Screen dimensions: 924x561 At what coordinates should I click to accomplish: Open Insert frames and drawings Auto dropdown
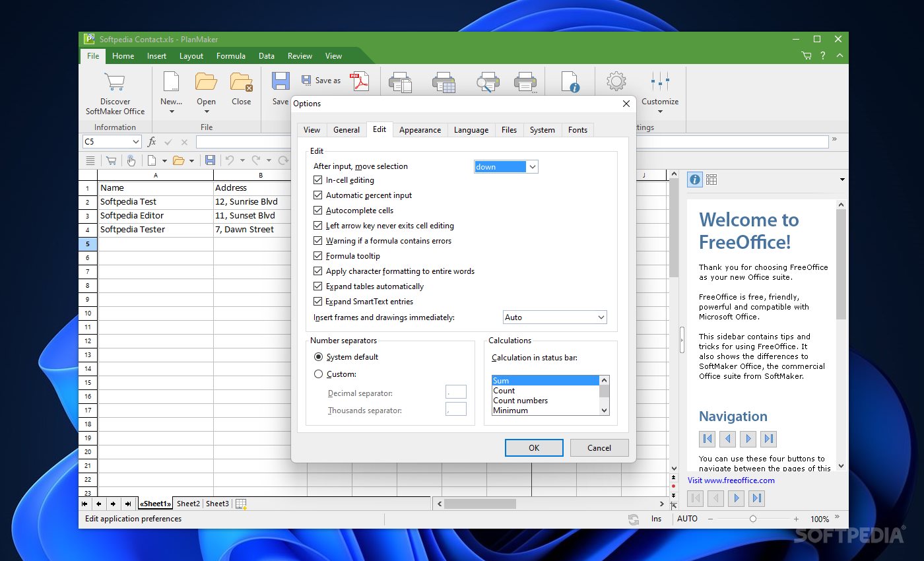(x=554, y=317)
